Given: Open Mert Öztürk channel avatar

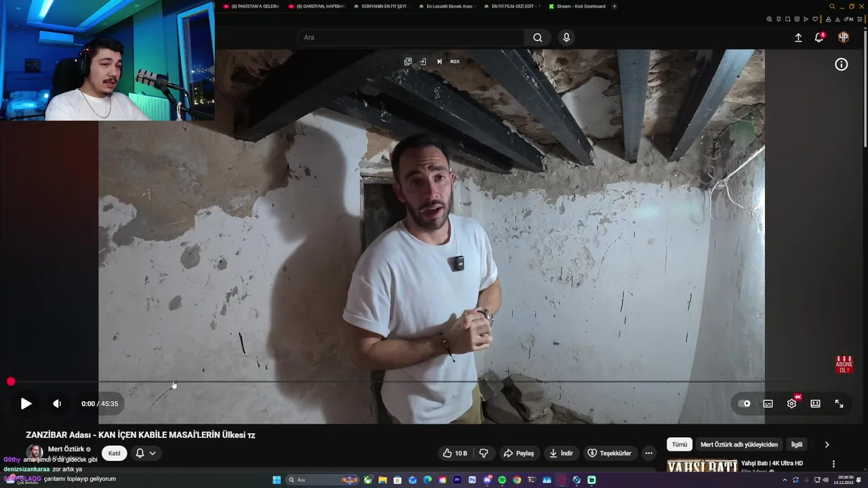Looking at the screenshot, I should 34,452.
